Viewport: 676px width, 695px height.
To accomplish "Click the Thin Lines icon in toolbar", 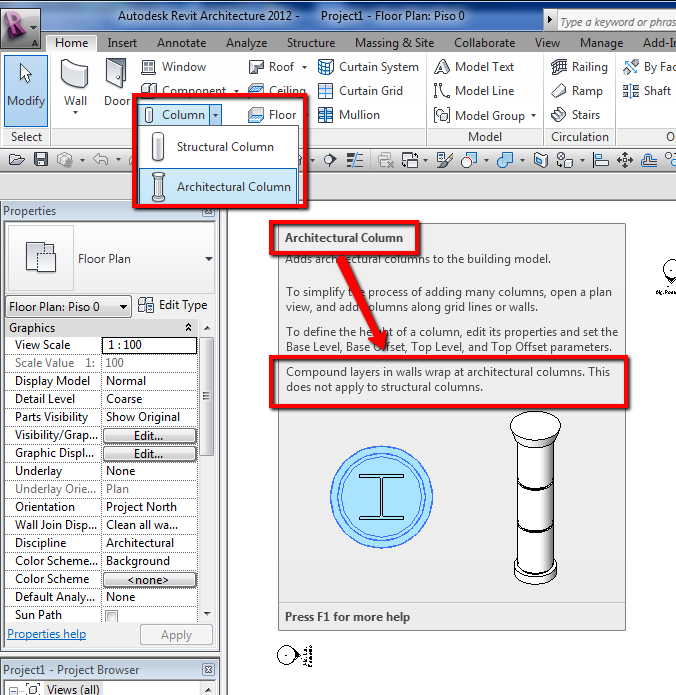I will [355, 160].
